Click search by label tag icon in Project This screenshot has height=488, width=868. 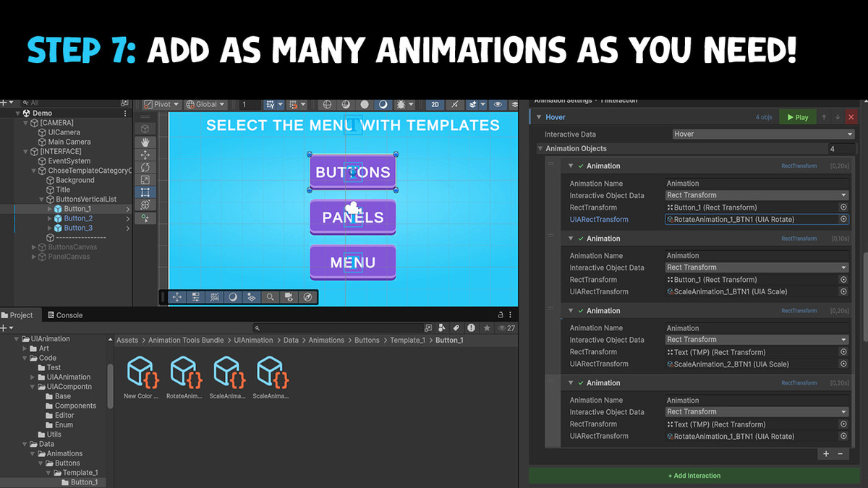point(456,328)
